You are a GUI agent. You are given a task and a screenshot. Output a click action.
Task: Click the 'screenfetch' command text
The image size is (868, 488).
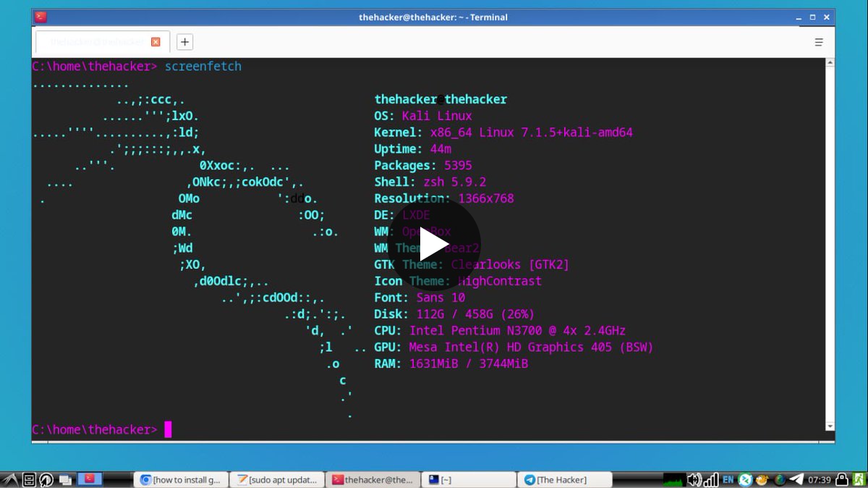pos(203,67)
